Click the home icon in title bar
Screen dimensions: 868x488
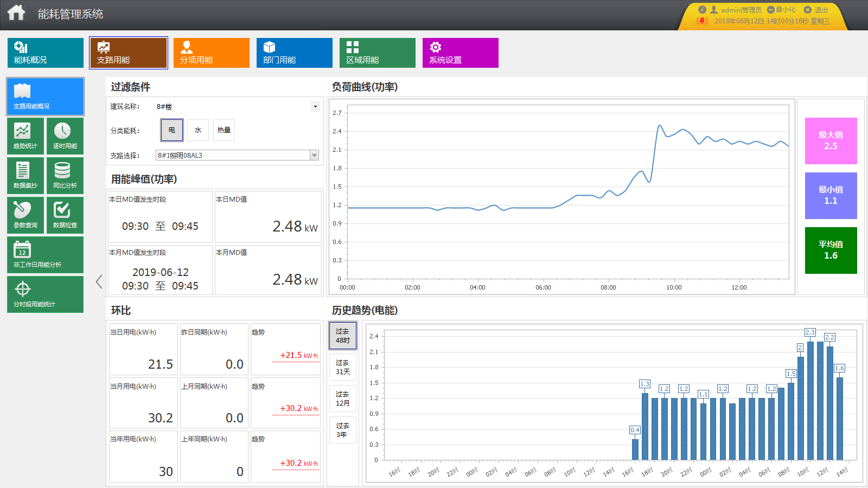[x=16, y=13]
